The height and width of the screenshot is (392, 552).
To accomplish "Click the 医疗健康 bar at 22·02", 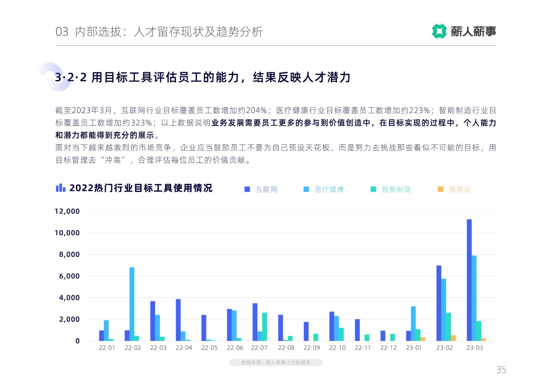I will [132, 304].
